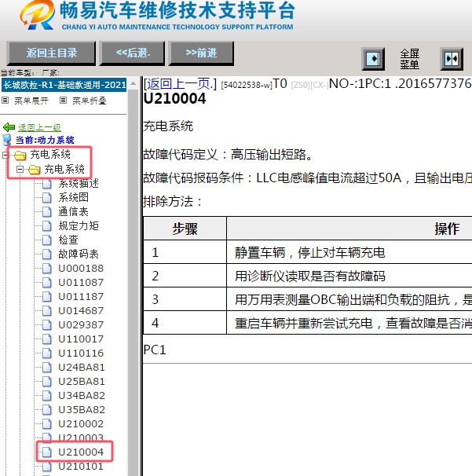The width and height of the screenshot is (472, 476).
Task: Open fault code U210003
Action: point(81,438)
